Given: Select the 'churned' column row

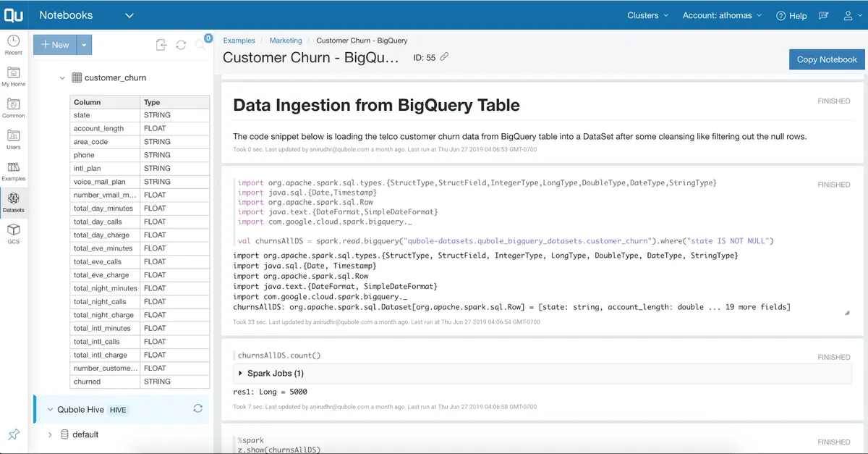Looking at the screenshot, I should point(140,382).
